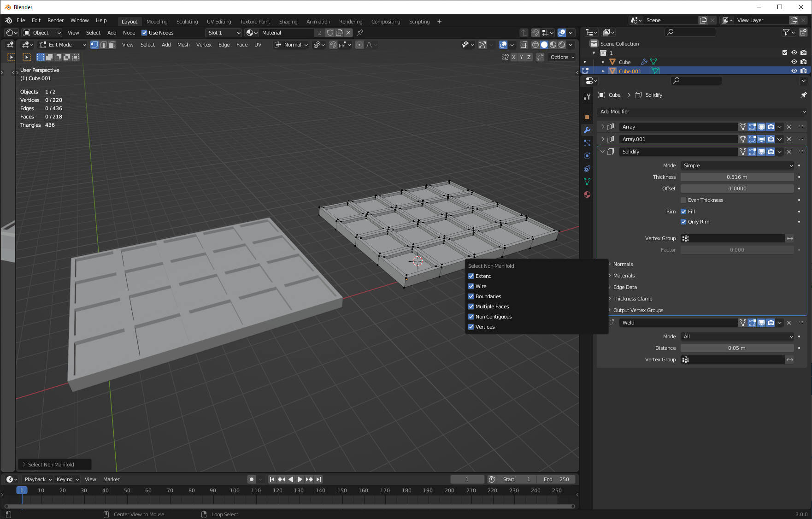Open the viewport Options dropdown
This screenshot has height=519, width=812.
click(563, 57)
